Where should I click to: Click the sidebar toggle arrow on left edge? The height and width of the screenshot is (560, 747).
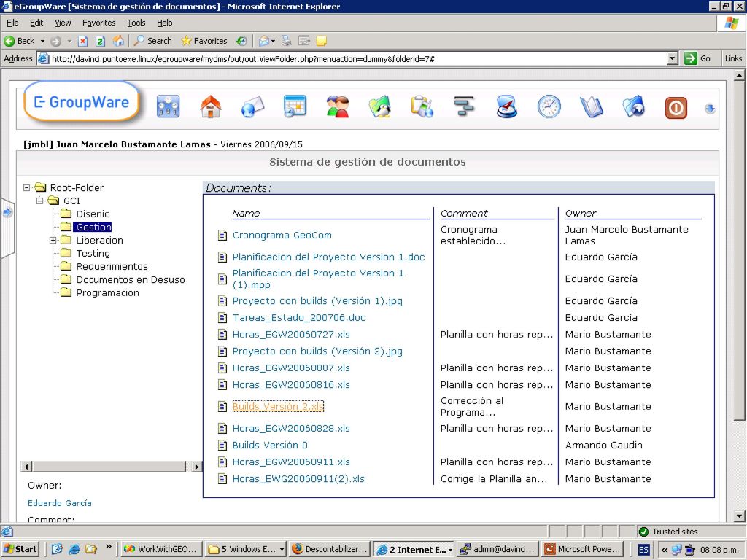point(7,212)
